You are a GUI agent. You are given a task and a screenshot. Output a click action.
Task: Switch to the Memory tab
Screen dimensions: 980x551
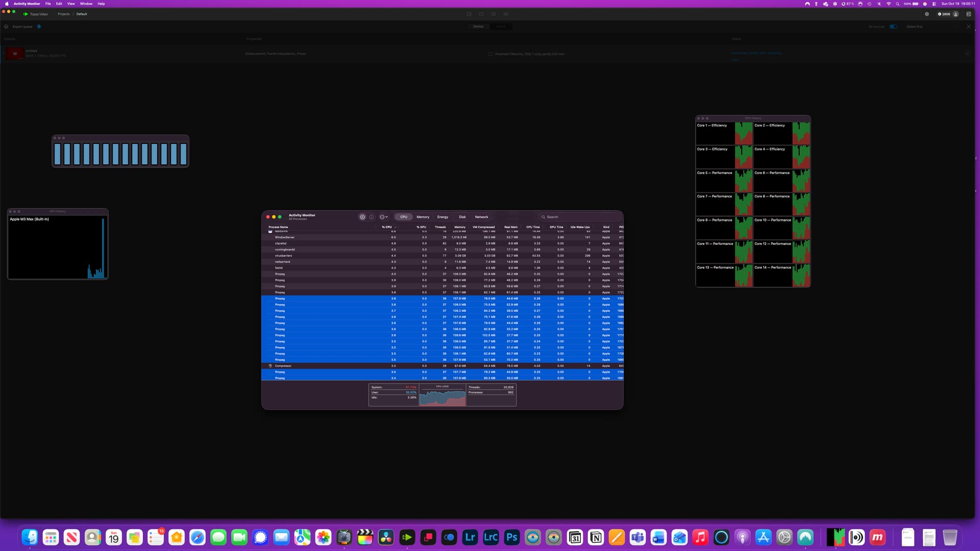coord(423,217)
